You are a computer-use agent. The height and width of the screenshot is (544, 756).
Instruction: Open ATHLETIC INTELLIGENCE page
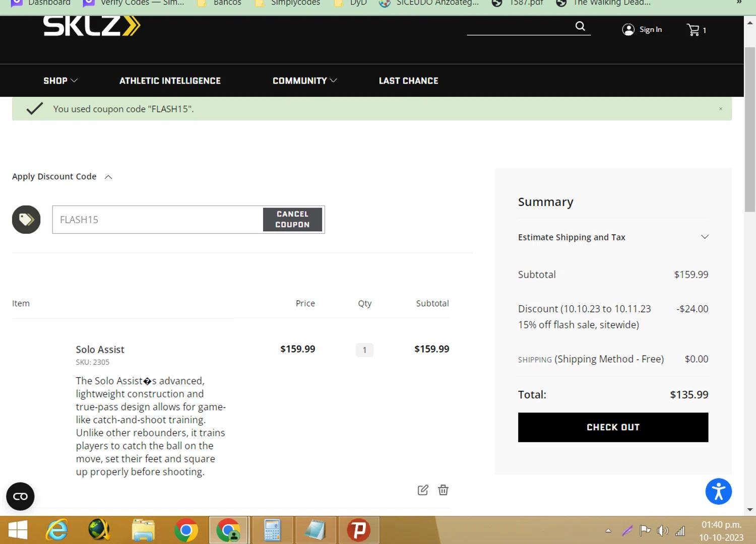point(170,81)
